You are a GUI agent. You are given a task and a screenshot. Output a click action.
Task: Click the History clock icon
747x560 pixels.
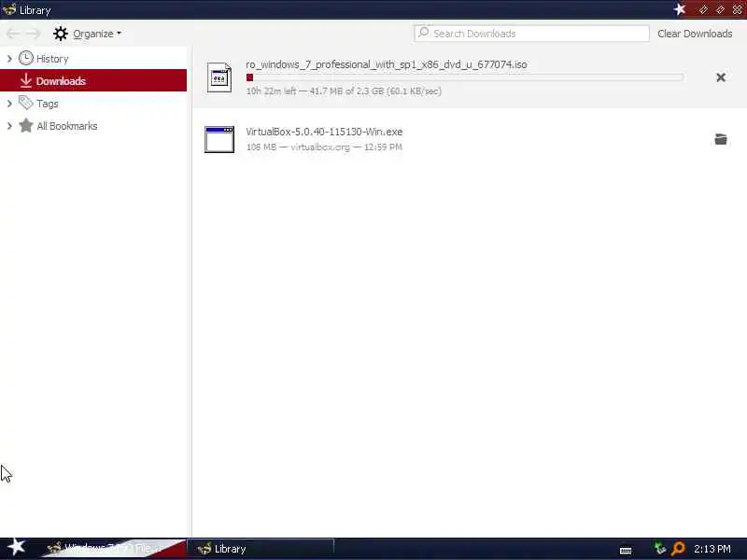point(26,58)
